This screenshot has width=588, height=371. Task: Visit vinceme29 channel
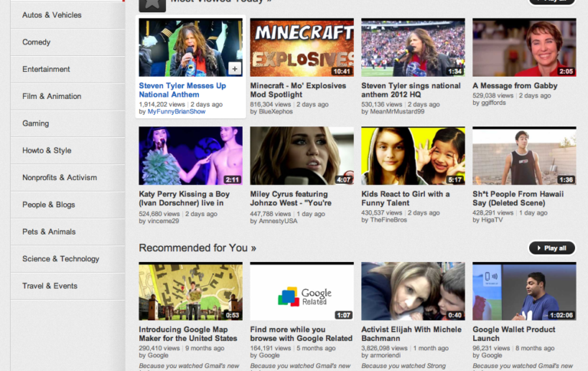(163, 222)
